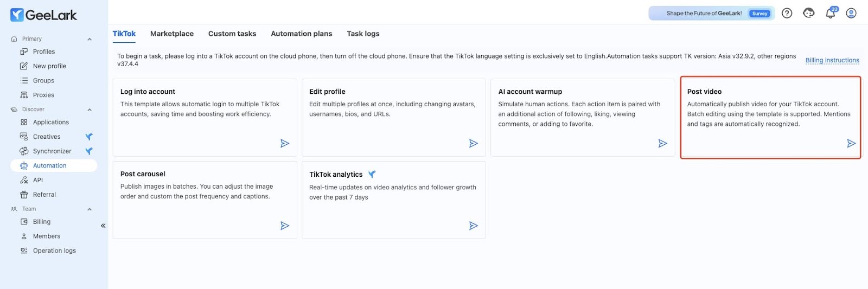Start AI account warmup via arrow icon
The image size is (868, 289).
coord(662,143)
